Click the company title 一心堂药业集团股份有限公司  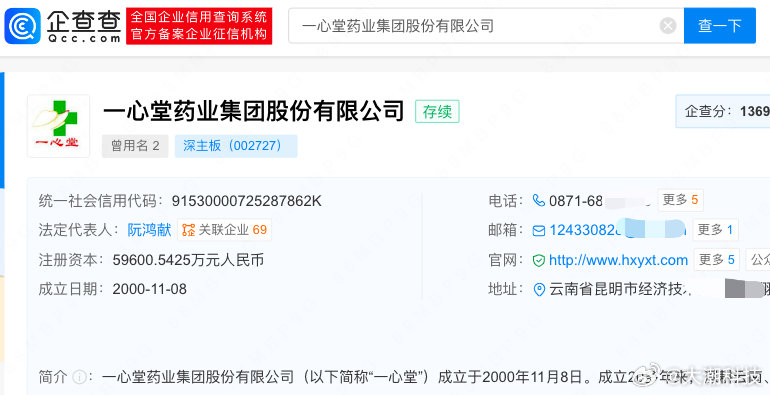[x=253, y=111]
